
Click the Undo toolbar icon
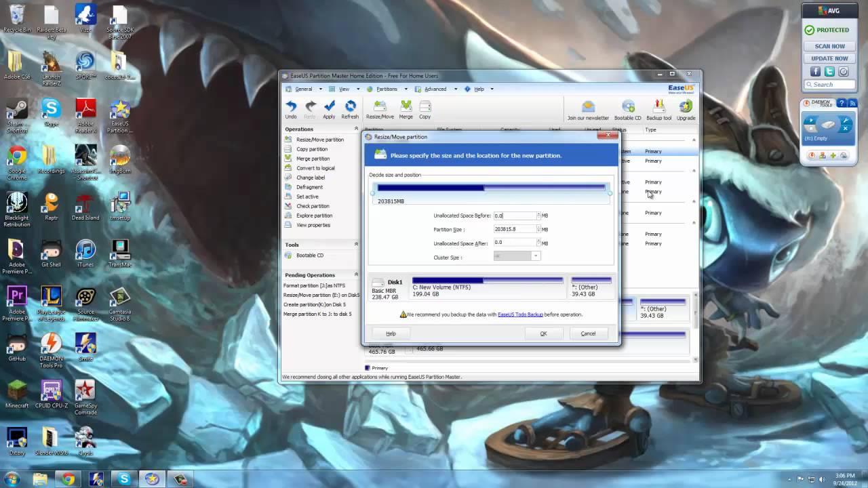point(291,109)
